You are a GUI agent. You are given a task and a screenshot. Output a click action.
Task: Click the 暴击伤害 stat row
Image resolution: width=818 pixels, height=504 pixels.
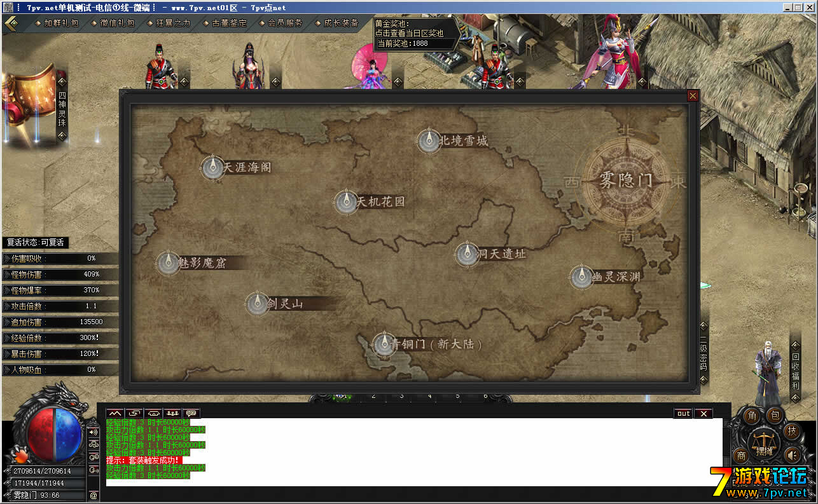point(60,353)
